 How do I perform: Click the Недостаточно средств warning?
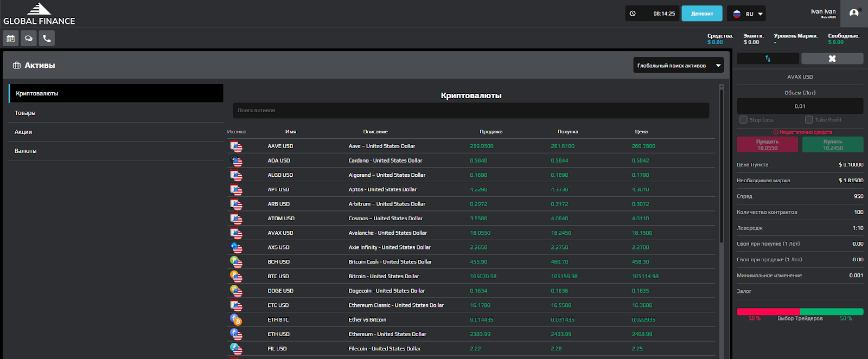[802, 132]
